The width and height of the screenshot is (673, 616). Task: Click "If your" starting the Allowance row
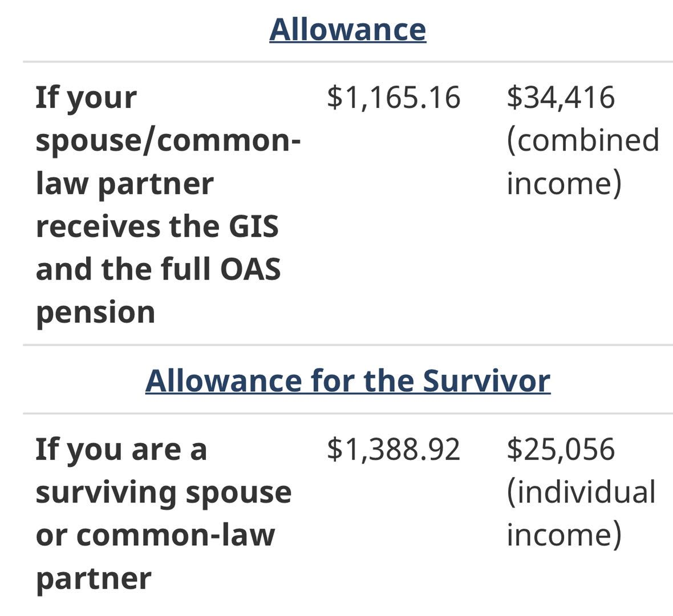tap(86, 98)
